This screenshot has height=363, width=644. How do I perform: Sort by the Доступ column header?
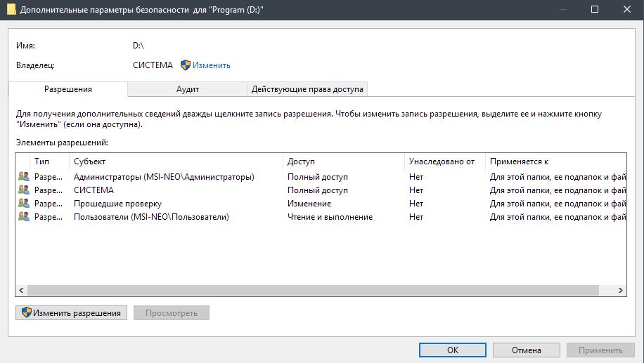(344, 161)
